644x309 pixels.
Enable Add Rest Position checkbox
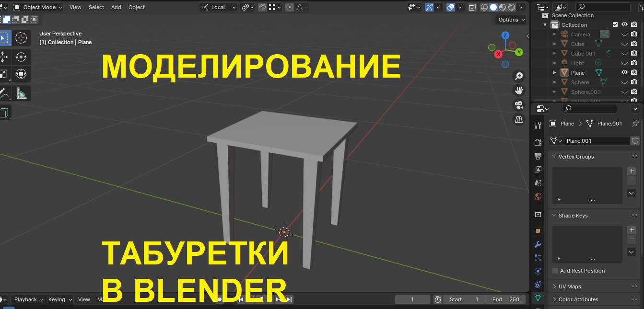point(555,271)
